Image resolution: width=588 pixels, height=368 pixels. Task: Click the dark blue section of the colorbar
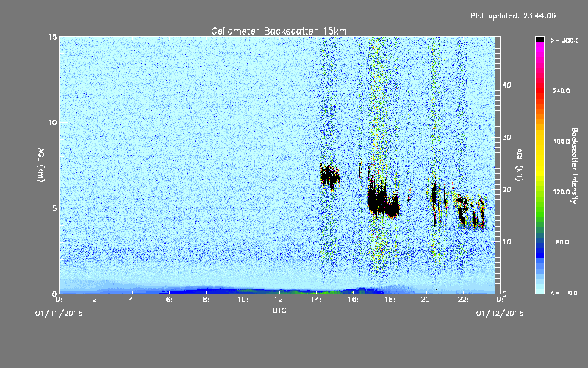(539, 251)
